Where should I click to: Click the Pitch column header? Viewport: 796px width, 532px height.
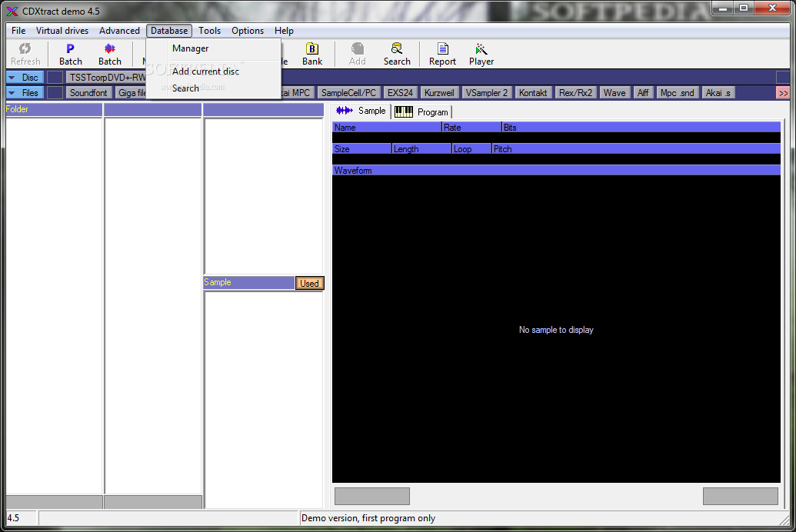click(x=636, y=148)
